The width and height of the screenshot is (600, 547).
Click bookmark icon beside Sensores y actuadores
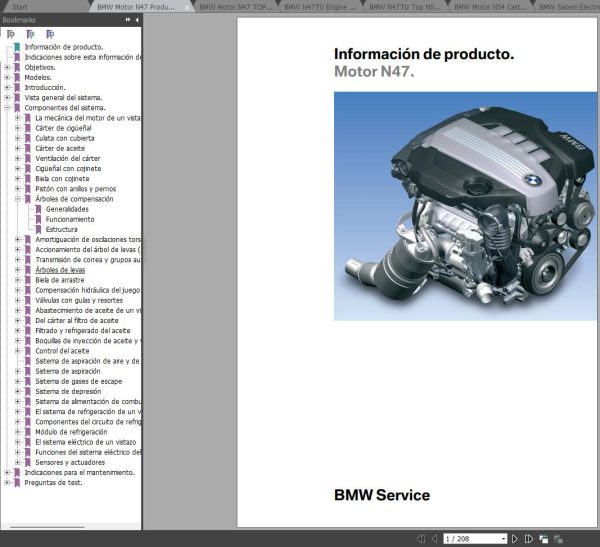point(28,462)
